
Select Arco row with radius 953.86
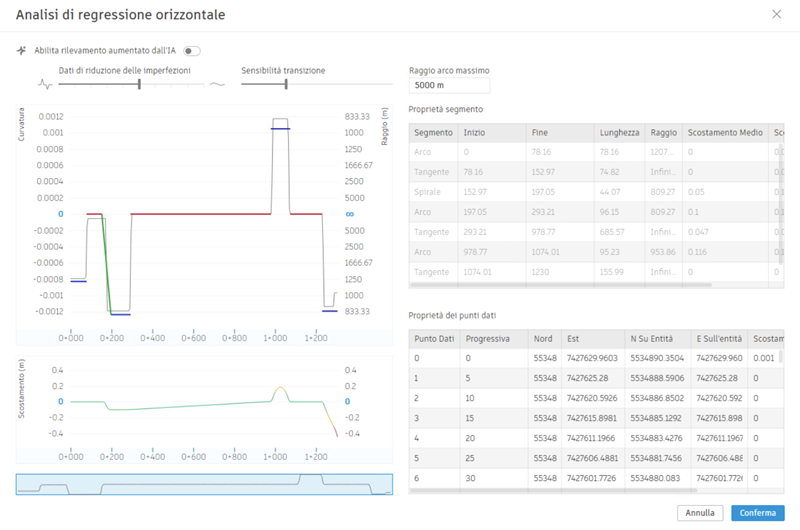click(596, 252)
